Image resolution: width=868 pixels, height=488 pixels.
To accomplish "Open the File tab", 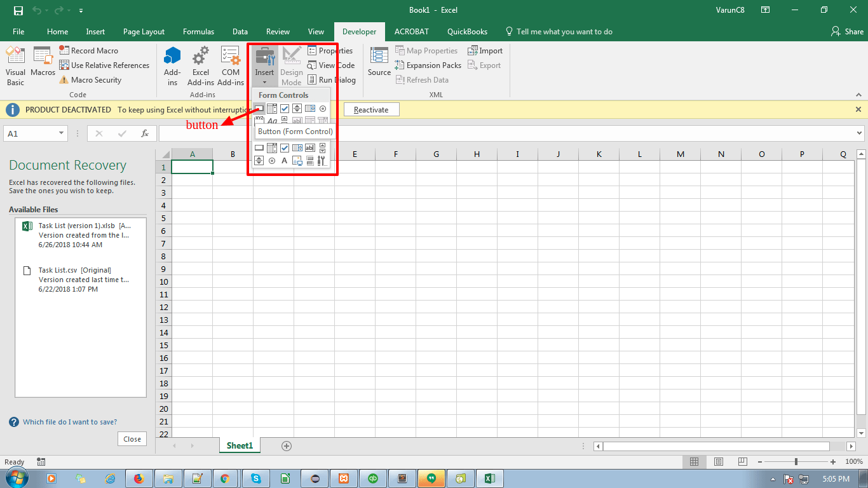I will 18,32.
